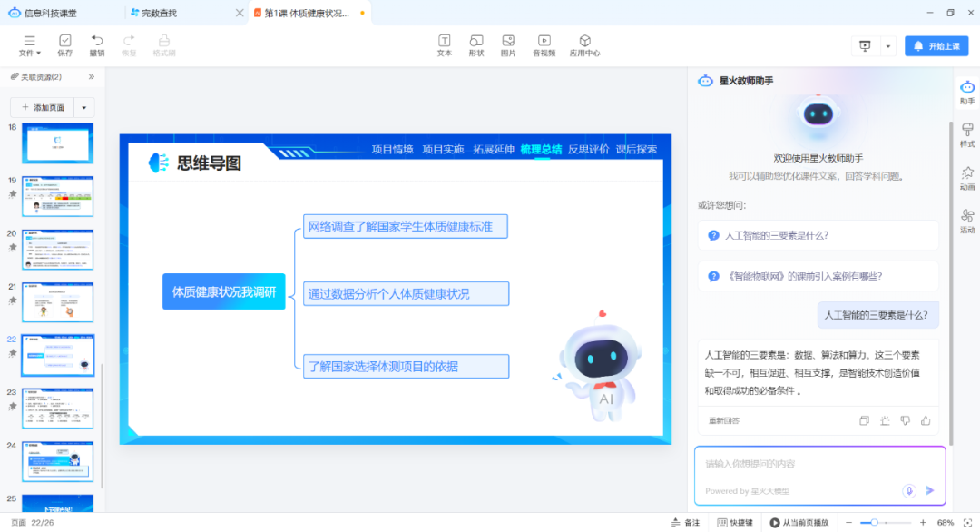This screenshot has height=532, width=980.
Task: Insert a text box using the 文本 icon
Action: point(445,44)
